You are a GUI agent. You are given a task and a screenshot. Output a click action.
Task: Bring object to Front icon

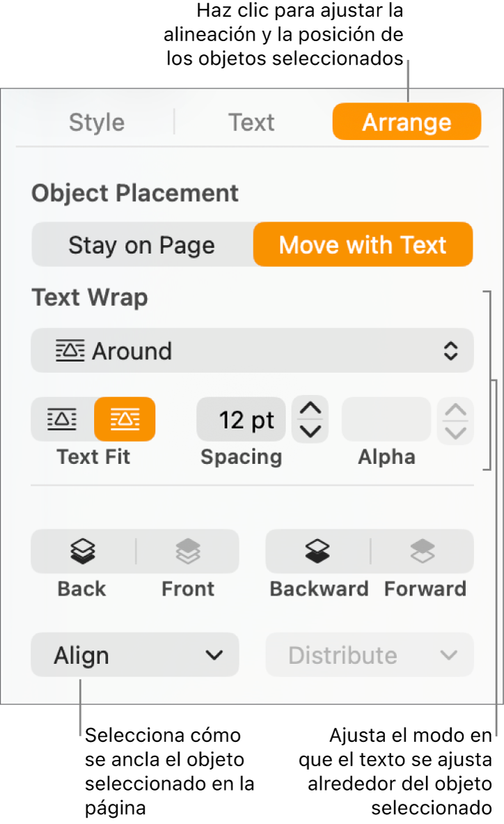[188, 552]
